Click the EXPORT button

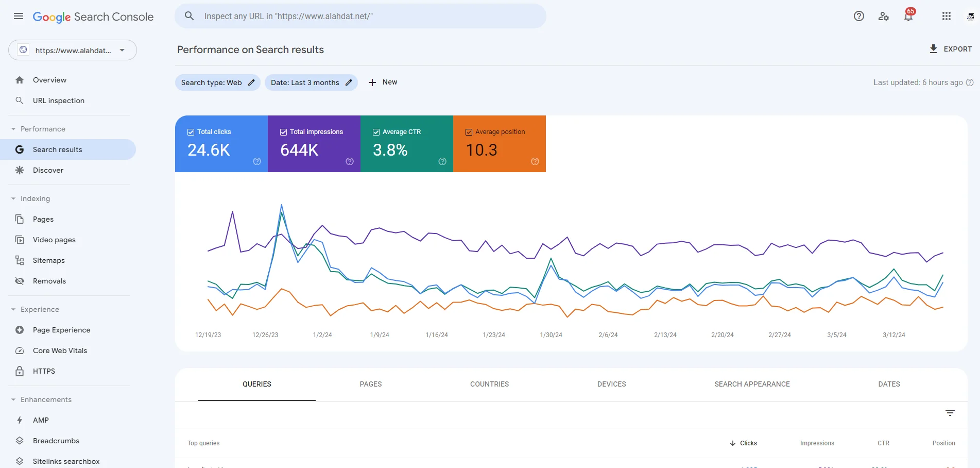(950, 49)
